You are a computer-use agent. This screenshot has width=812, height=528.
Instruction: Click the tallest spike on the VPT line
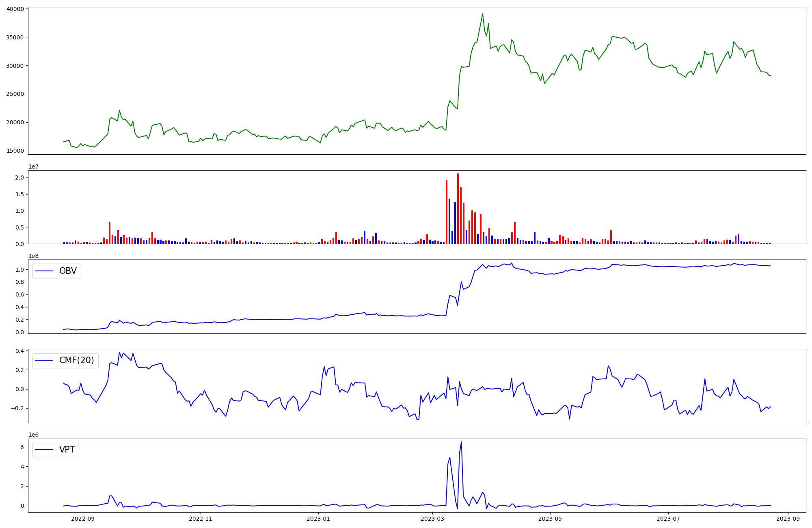pos(461,442)
